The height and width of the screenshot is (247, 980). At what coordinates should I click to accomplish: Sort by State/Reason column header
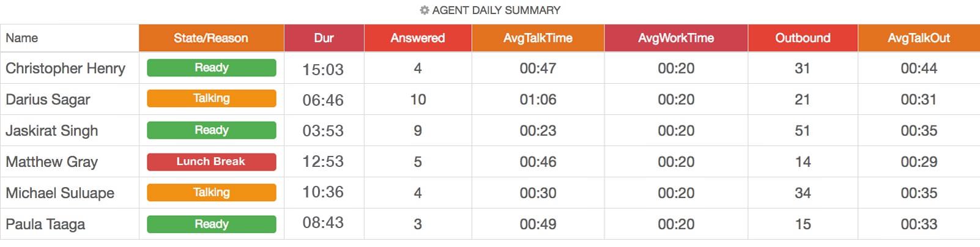[211, 38]
